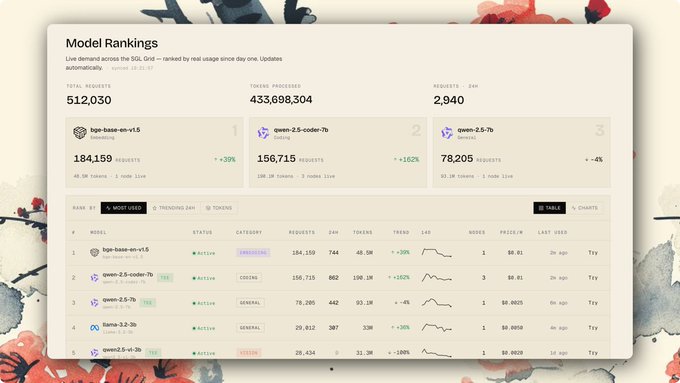Select the total requests value 512,030
This screenshot has height=383, width=680.
pyautogui.click(x=89, y=100)
